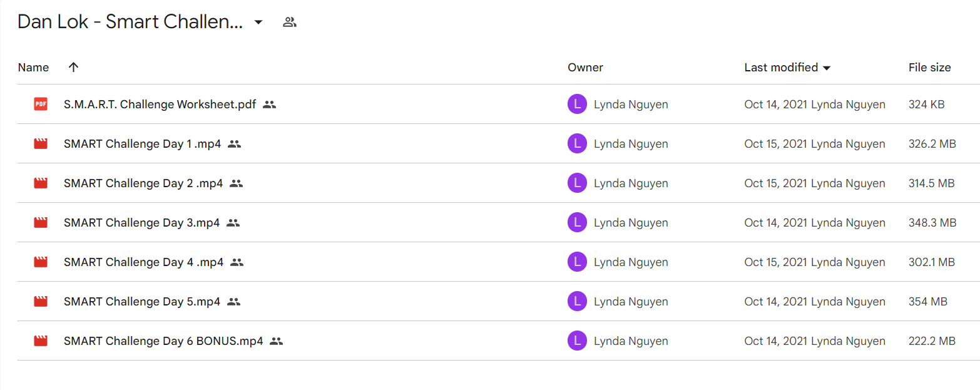
Task: Click shared icon next to Day 1 .mp4
Action: coord(234,144)
